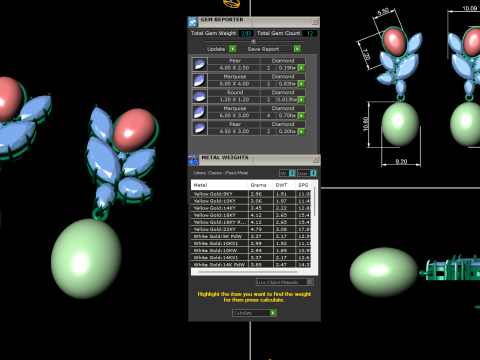480x360 pixels.
Task: Click grams value 4.79 for Yellow Gold:22KY
Action: pyautogui.click(x=256, y=229)
